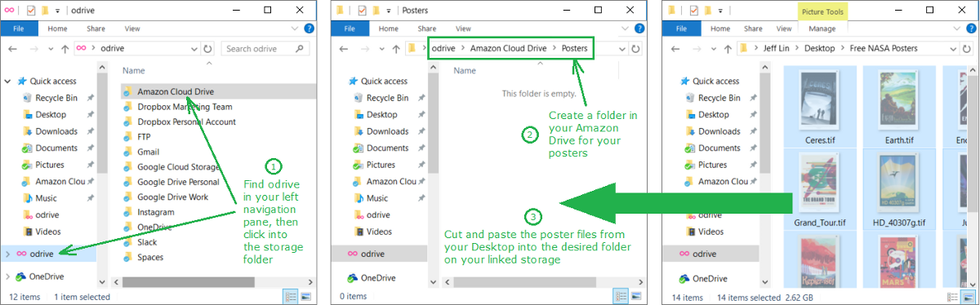980x305 pixels.
Task: Select odrive in odrive window navigation pane
Action: (x=48, y=254)
